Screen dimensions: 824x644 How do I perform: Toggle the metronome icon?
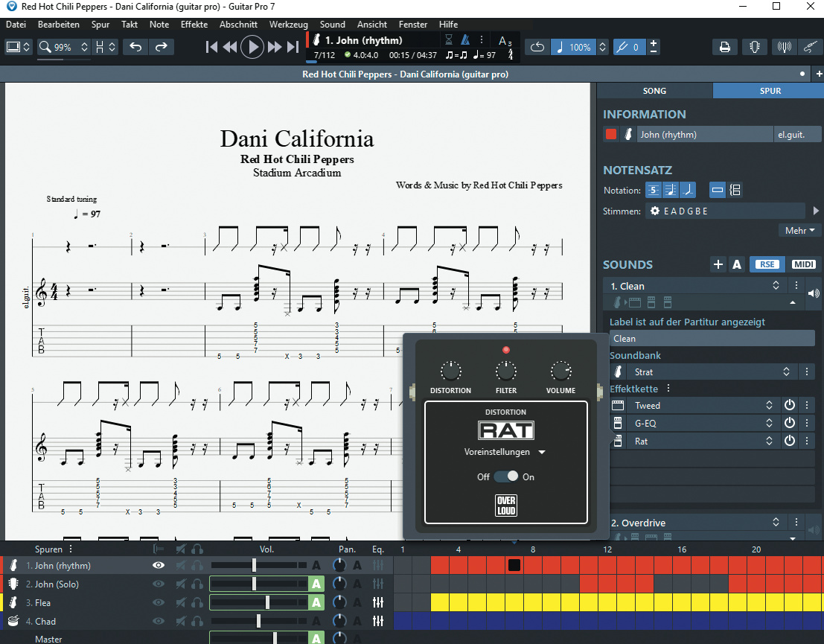(x=465, y=40)
